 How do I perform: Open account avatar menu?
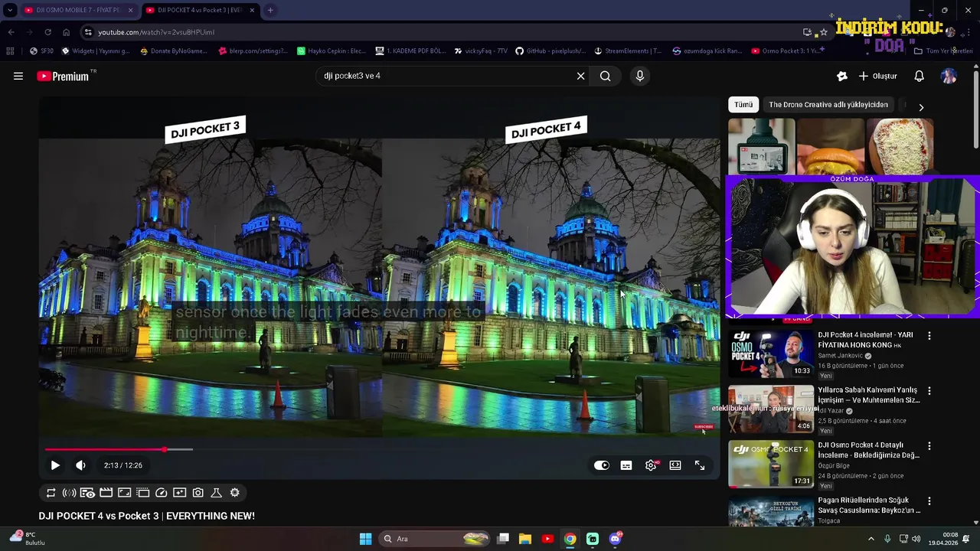[949, 76]
